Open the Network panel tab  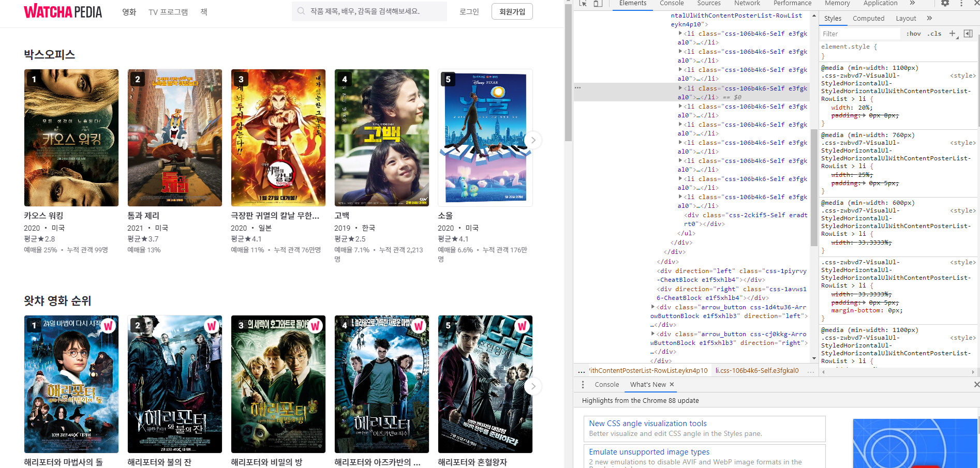pyautogui.click(x=747, y=3)
